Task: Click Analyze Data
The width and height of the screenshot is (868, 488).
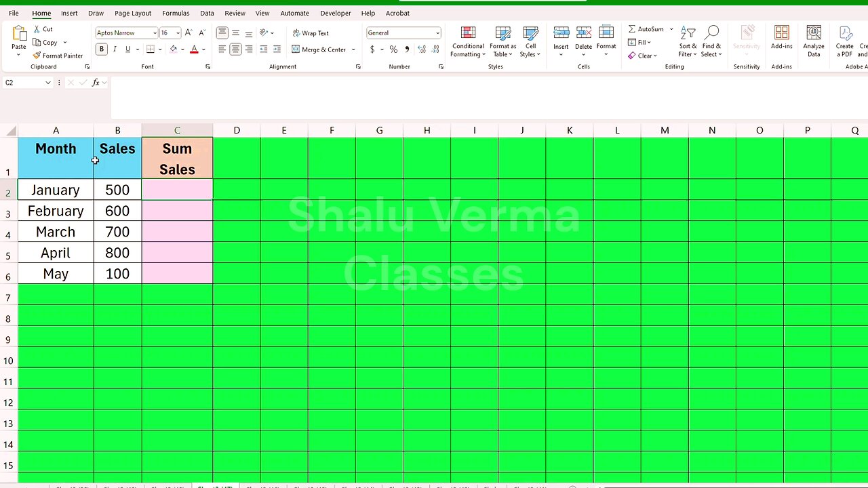Action: pyautogui.click(x=814, y=42)
